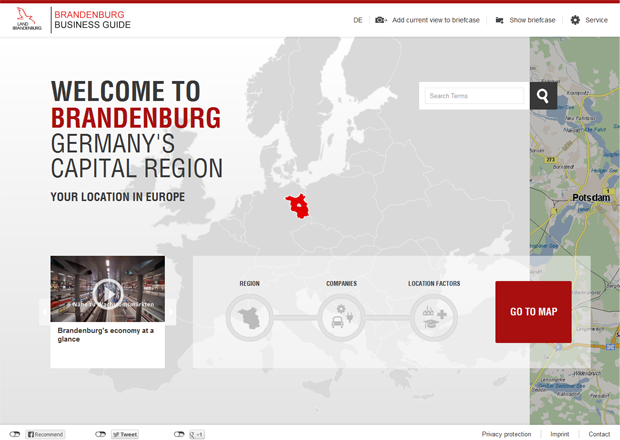
Task: Click the camera icon for briefcase
Action: [x=380, y=20]
